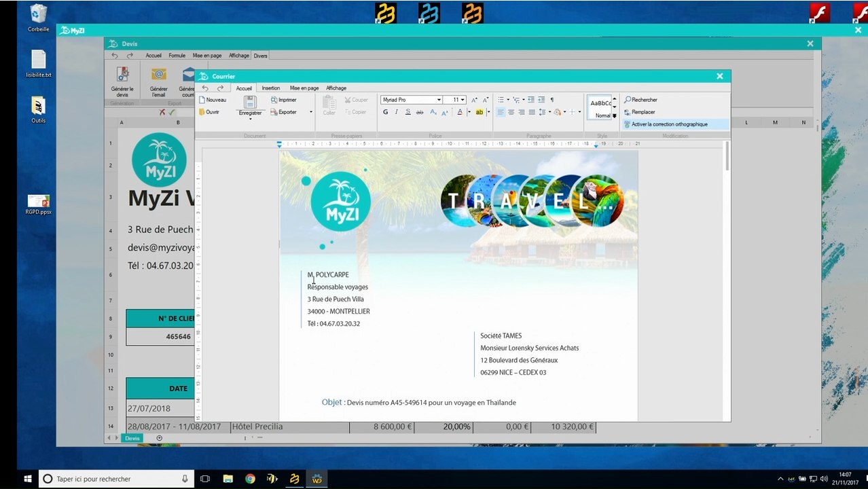Click the Courrier vertical scrollbar
Image resolution: width=868 pixels, height=489 pixels.
pyautogui.click(x=728, y=156)
